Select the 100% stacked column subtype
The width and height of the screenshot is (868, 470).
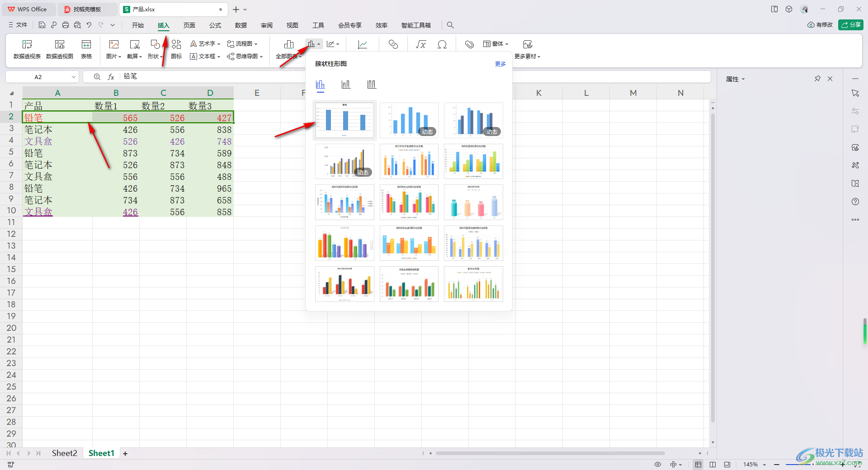[x=372, y=85]
